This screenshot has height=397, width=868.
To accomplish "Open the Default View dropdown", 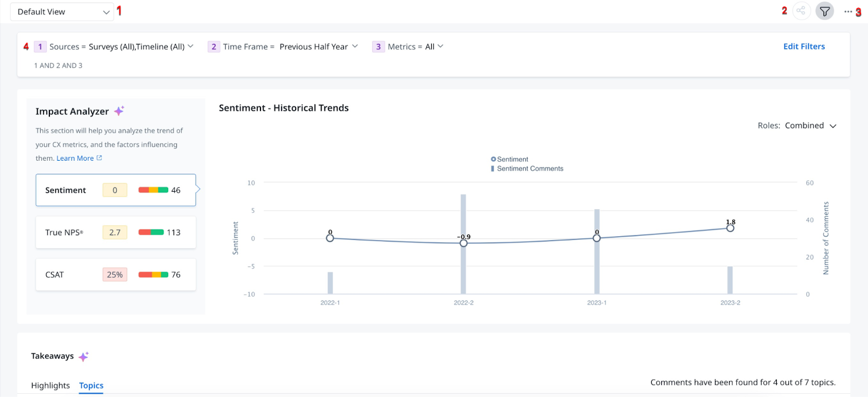I will [x=62, y=12].
